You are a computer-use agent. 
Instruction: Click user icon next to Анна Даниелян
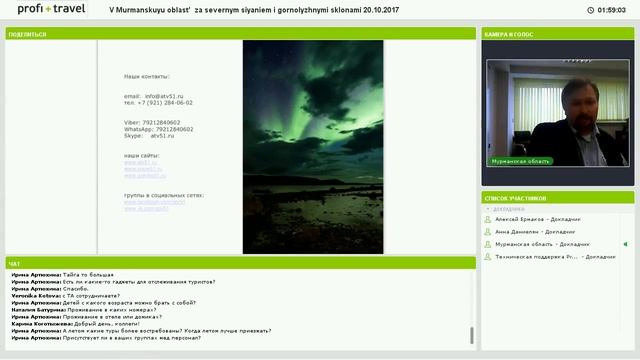point(487,232)
